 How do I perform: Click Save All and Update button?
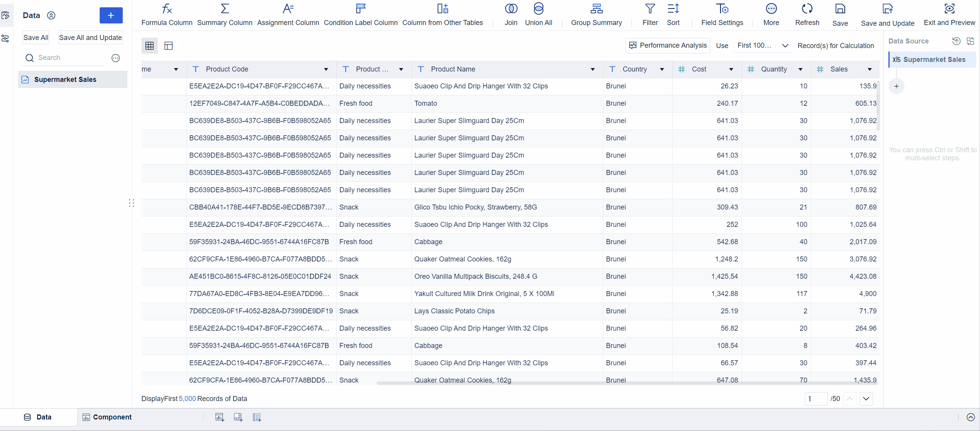coord(90,38)
